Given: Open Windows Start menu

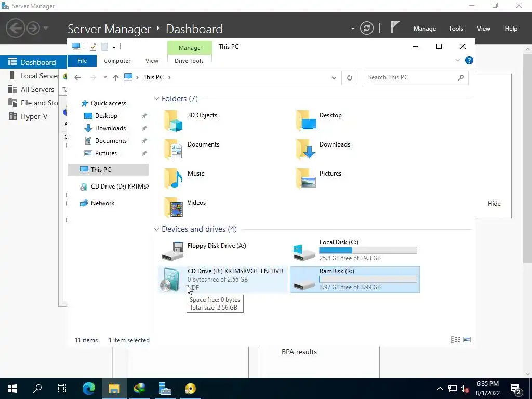Looking at the screenshot, I should [12, 389].
